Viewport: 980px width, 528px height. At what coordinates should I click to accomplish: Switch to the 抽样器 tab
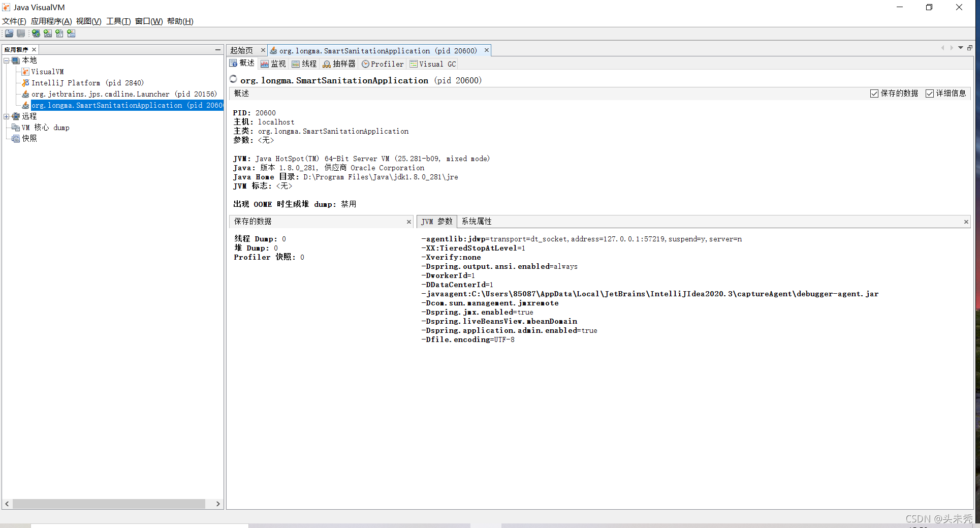coord(339,64)
